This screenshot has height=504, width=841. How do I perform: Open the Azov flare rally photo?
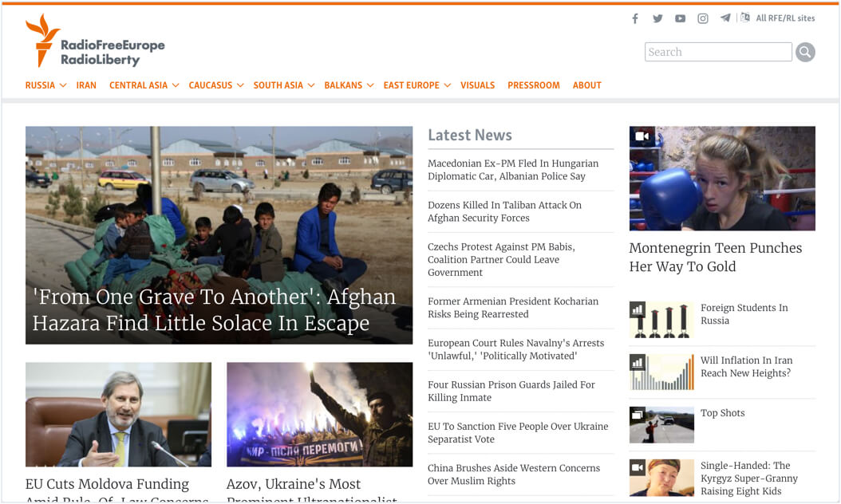pos(320,415)
